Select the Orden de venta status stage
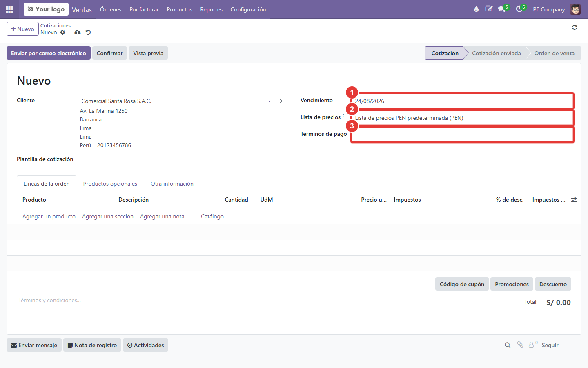588x368 pixels. point(554,53)
